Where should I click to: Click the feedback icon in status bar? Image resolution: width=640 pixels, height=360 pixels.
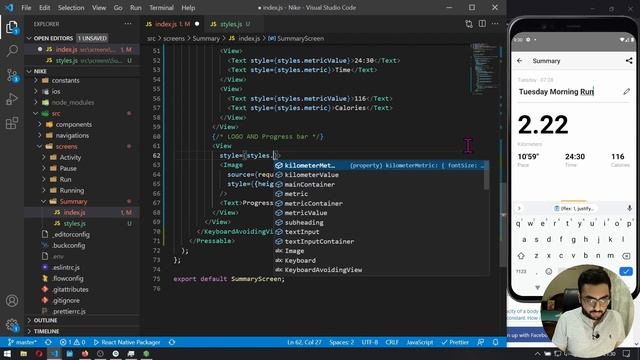pos(480,342)
